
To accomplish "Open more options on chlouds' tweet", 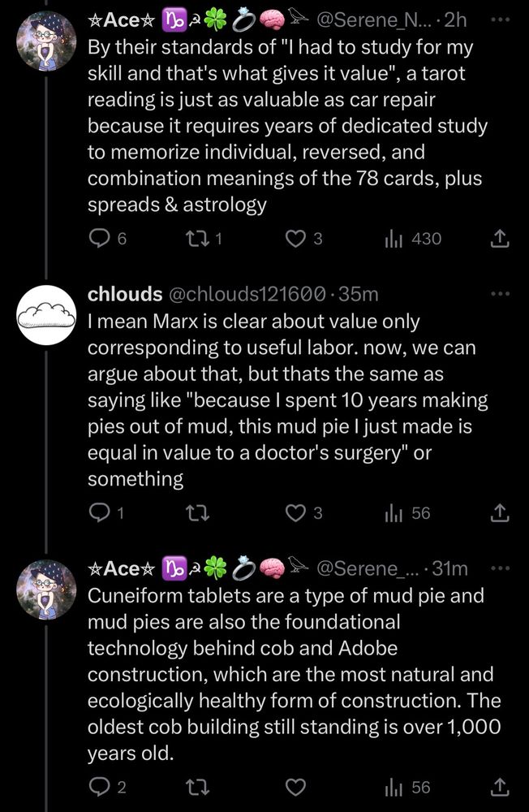I will point(503,293).
